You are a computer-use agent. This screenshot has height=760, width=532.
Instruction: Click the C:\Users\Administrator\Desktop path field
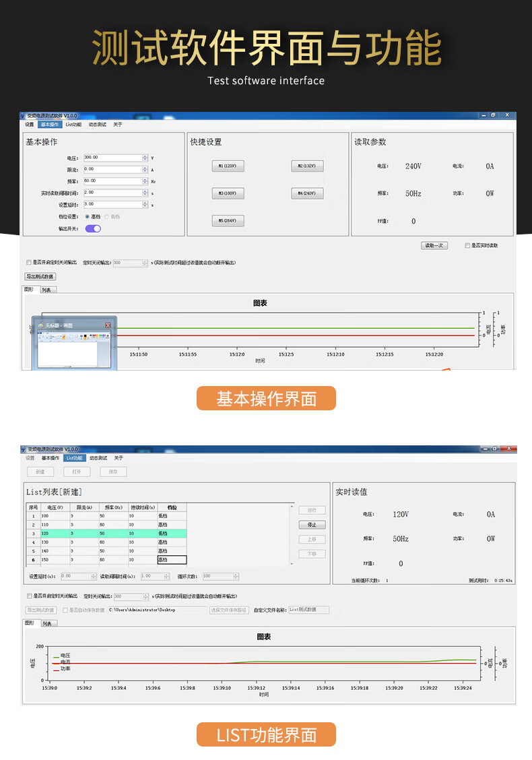pos(157,610)
